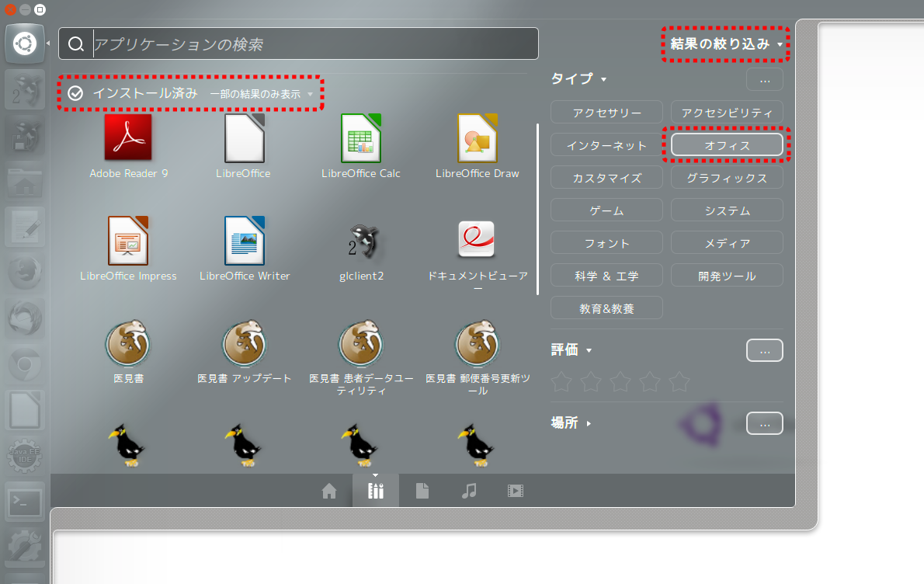The height and width of the screenshot is (584, 924).
Task: Launch 医見書 郵便番号更新ツール
Action: 478,358
